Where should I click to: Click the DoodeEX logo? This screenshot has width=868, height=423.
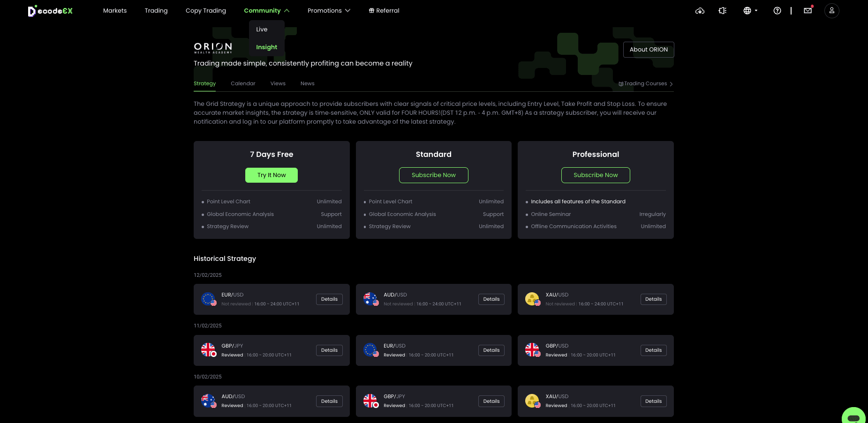(x=51, y=11)
